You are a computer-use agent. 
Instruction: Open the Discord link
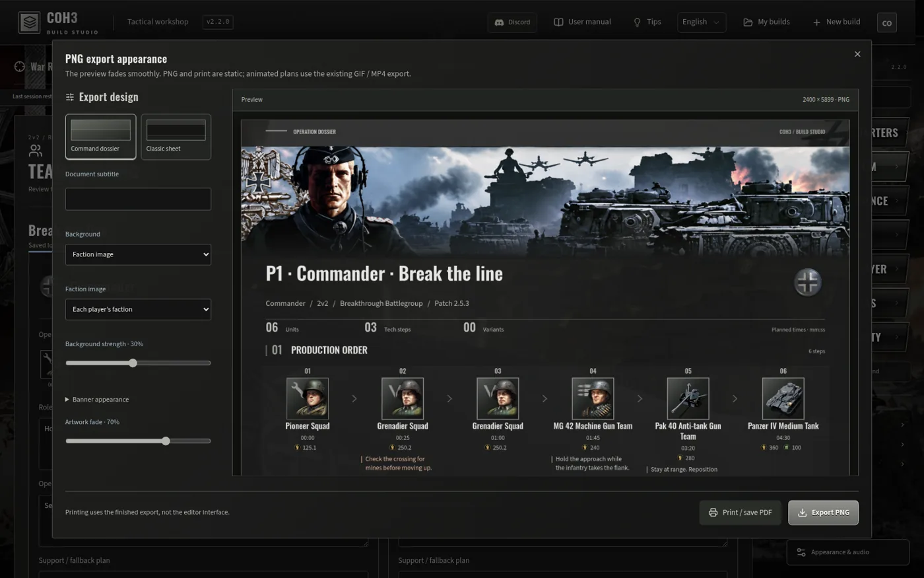coord(512,22)
